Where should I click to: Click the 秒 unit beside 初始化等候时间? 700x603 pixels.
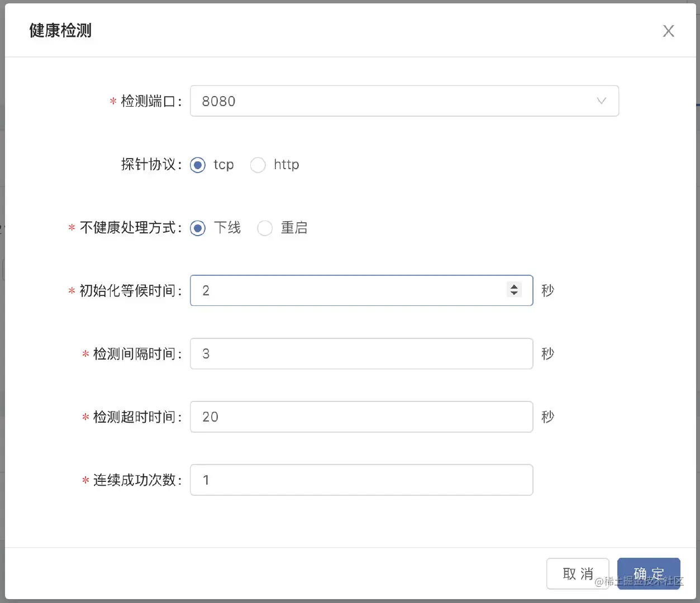(547, 290)
